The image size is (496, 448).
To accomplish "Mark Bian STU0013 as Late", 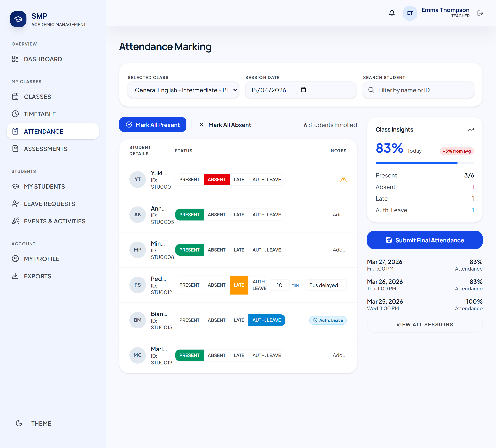I will coord(239,320).
